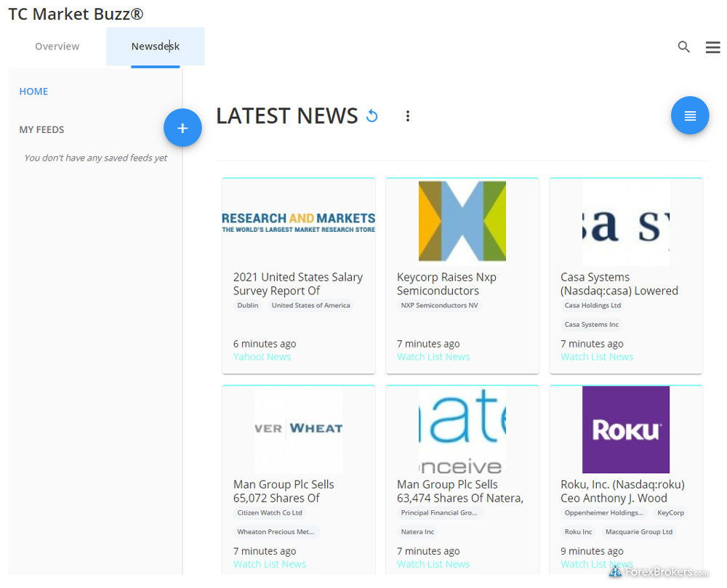Select the Casa Holdings Ltd tag
The width and height of the screenshot is (727, 588).
pos(593,305)
